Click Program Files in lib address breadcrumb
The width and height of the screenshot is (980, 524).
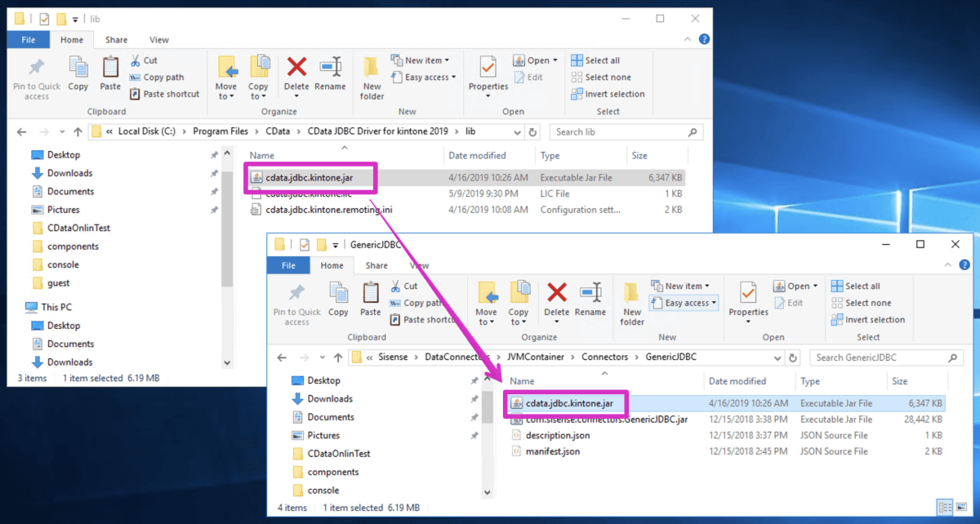(x=219, y=131)
